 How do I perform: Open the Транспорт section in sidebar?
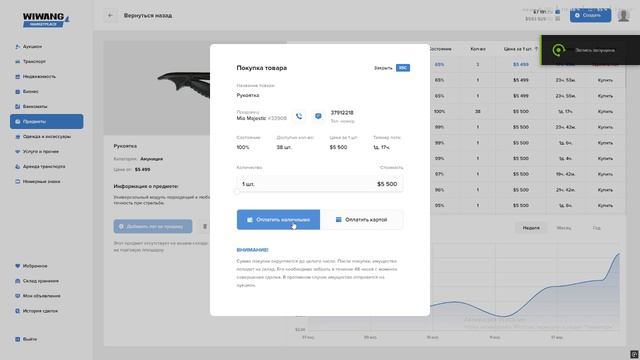tap(30, 62)
